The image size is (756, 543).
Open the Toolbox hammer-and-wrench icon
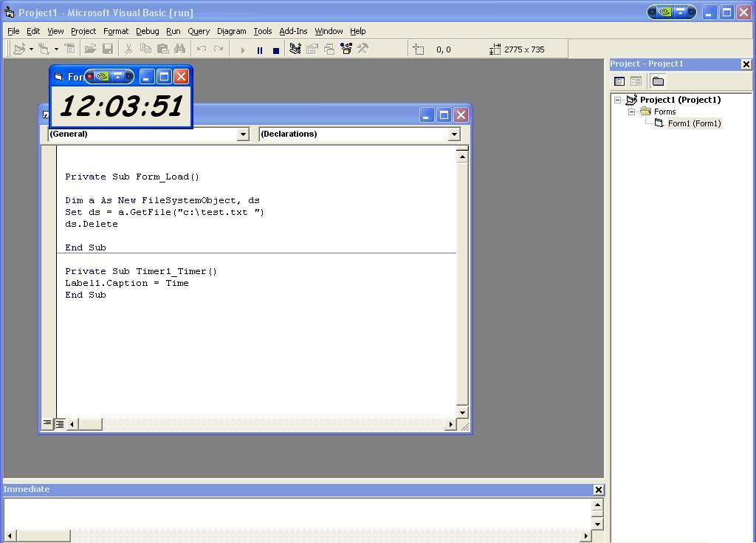click(x=363, y=49)
